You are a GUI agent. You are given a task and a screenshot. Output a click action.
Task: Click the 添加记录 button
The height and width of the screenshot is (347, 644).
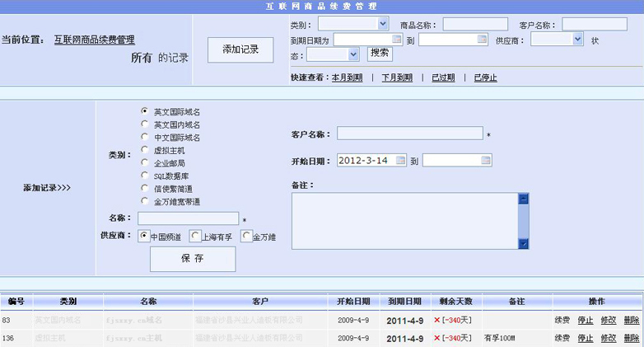(x=240, y=49)
